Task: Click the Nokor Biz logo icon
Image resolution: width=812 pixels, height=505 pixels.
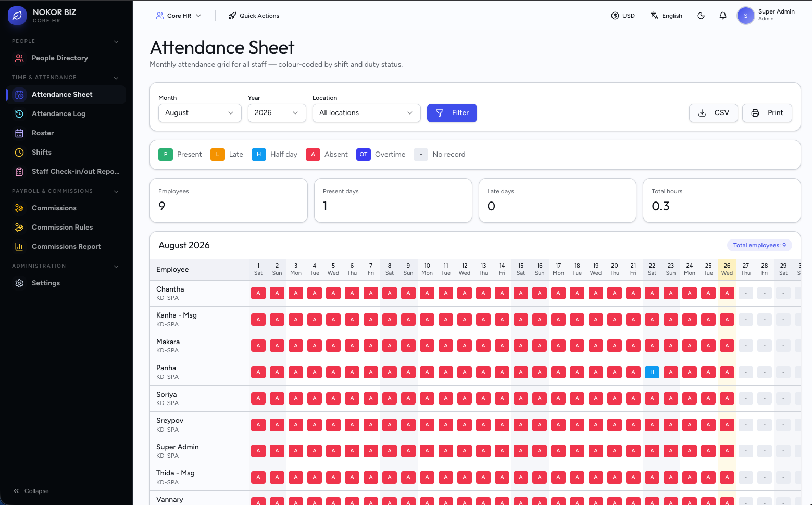Action: click(17, 16)
